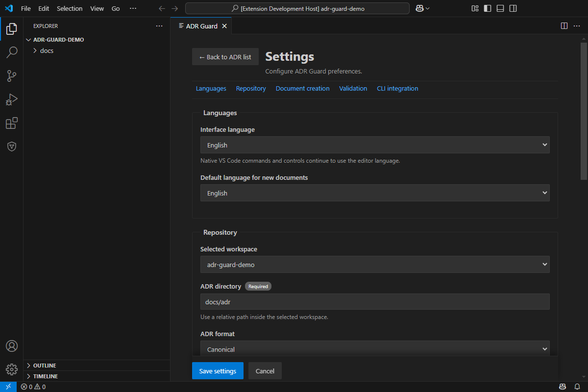This screenshot has height=392, width=588.
Task: Open the ADR format dropdown
Action: (x=375, y=349)
